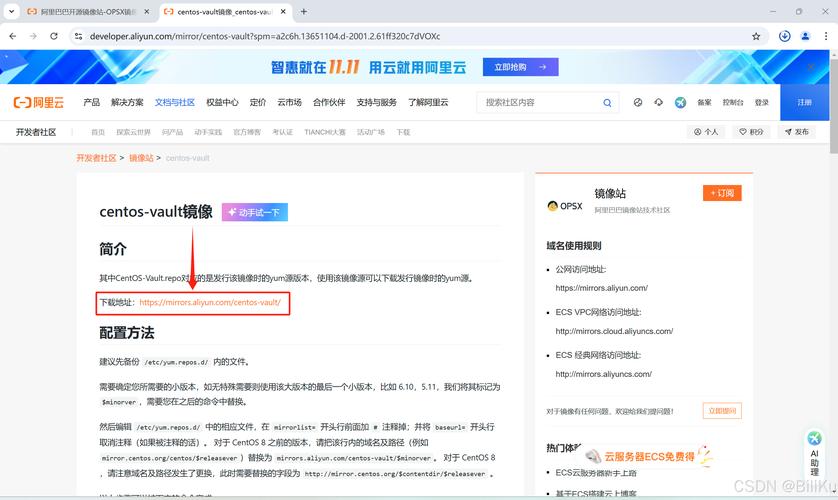Open the 文档与社区 menu
This screenshot has width=838, height=500.
pyautogui.click(x=175, y=102)
